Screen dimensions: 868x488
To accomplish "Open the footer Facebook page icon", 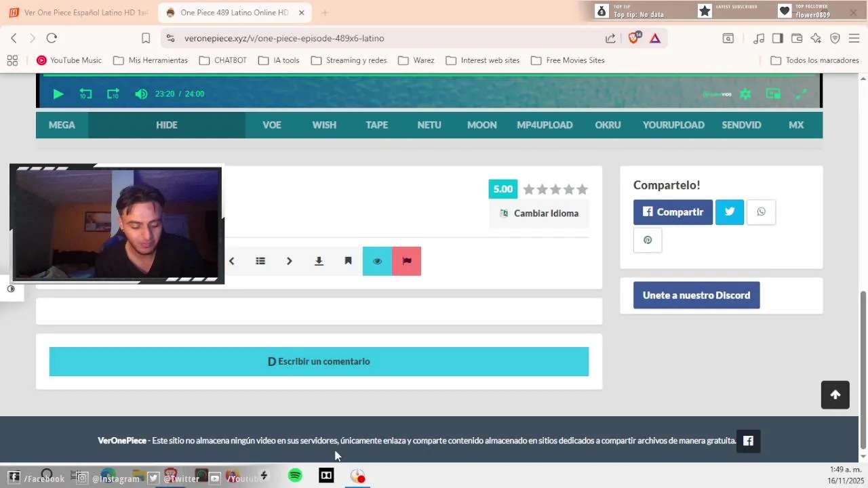I will (748, 441).
